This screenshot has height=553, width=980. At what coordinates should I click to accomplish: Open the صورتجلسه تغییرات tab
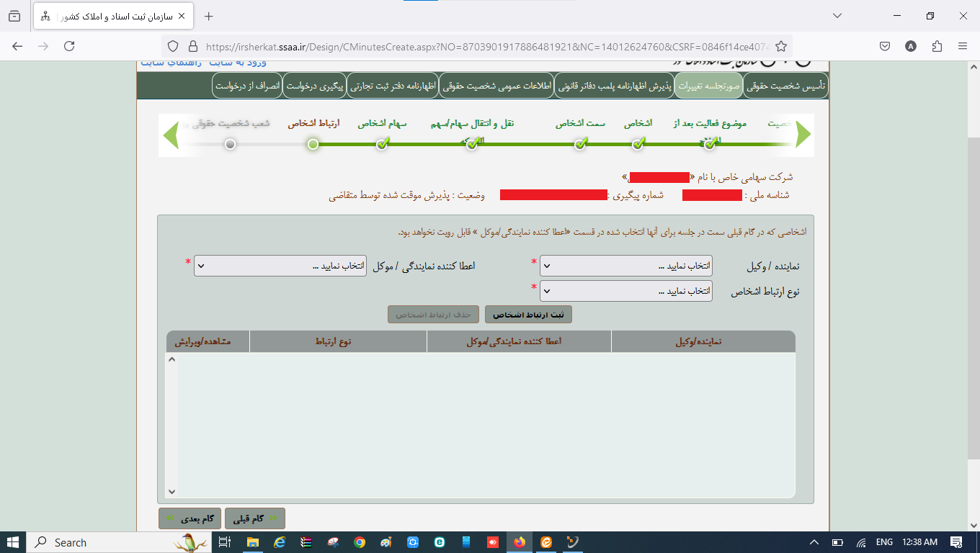(x=709, y=86)
